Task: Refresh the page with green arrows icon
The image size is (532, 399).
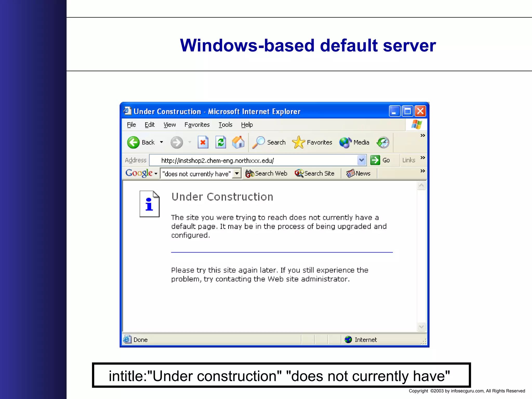Action: tap(221, 142)
